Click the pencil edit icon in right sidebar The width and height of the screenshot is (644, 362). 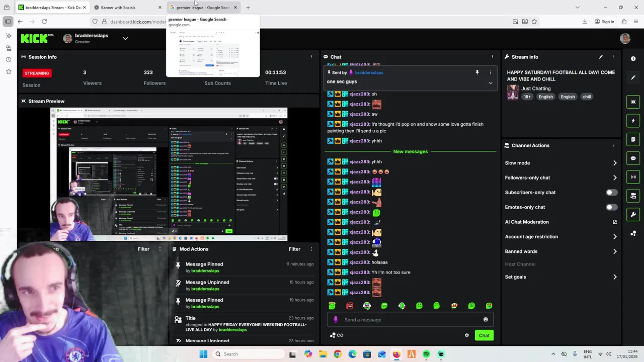[633, 77]
